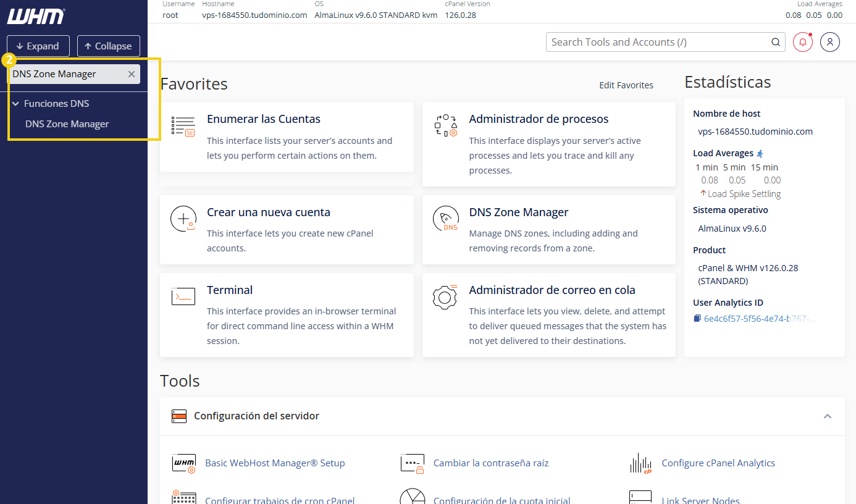The height and width of the screenshot is (504, 856).
Task: Copy the User Analytics ID
Action: pyautogui.click(x=697, y=319)
